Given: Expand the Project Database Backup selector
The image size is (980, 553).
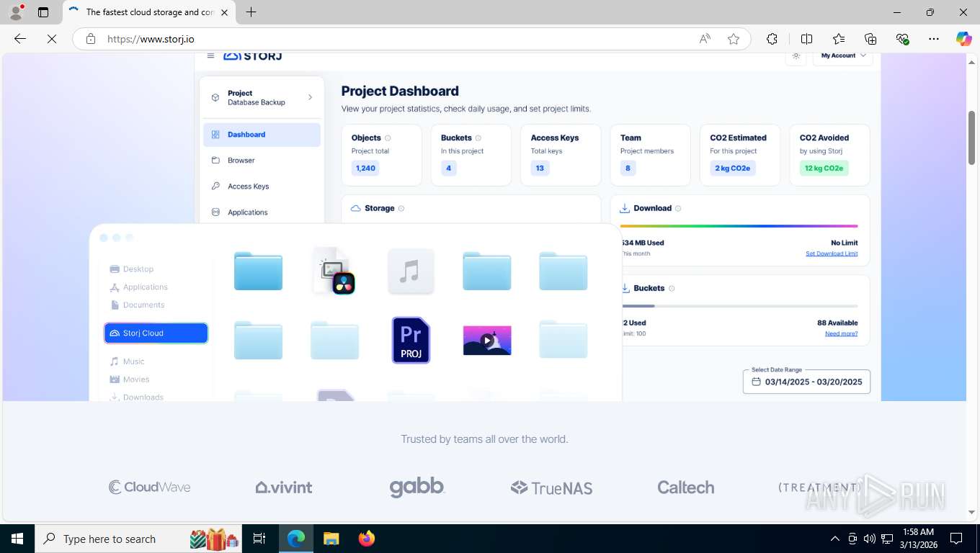Looking at the screenshot, I should click(x=262, y=98).
